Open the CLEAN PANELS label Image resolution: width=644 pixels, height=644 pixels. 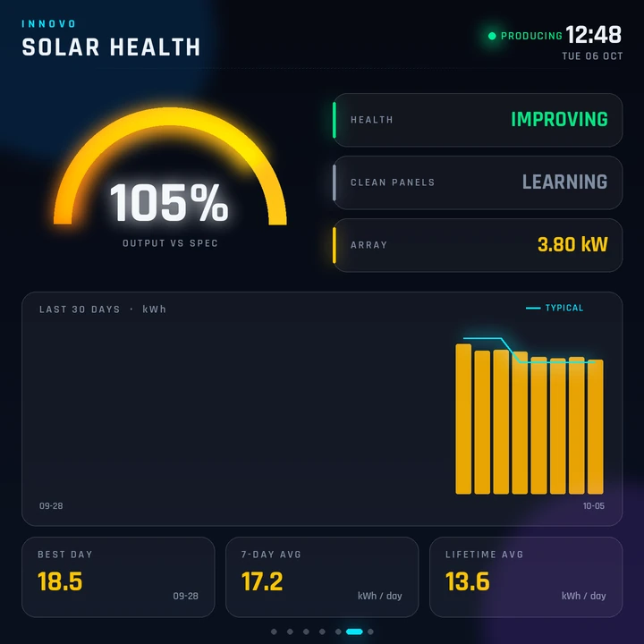pos(393,182)
